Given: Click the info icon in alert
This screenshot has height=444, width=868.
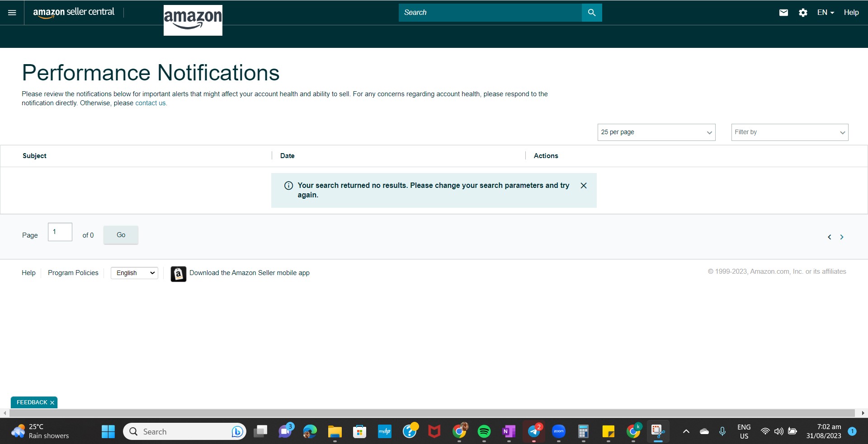Looking at the screenshot, I should pos(288,186).
